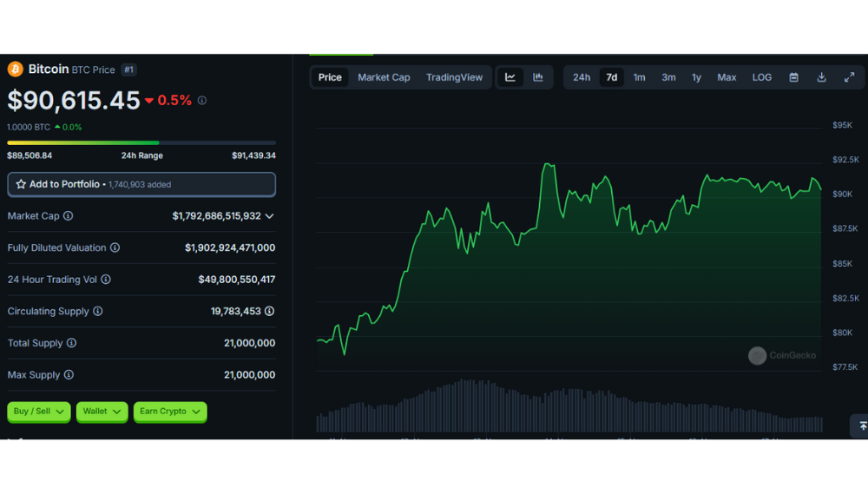The image size is (868, 488).
Task: Download chart data icon
Action: (x=821, y=77)
